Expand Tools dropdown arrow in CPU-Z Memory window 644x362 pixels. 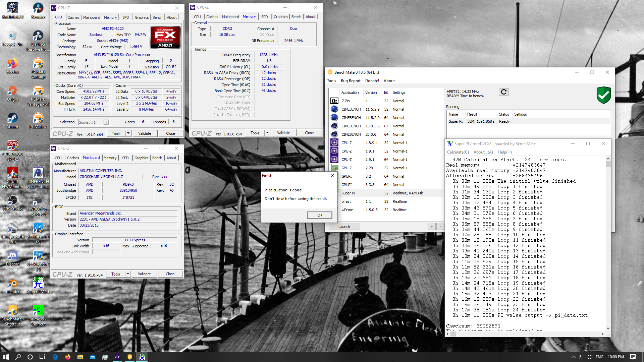(x=267, y=133)
